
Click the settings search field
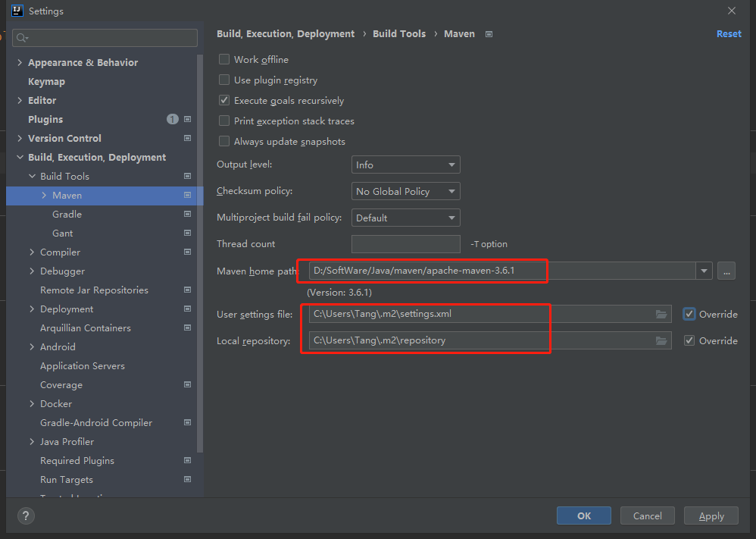(105, 38)
